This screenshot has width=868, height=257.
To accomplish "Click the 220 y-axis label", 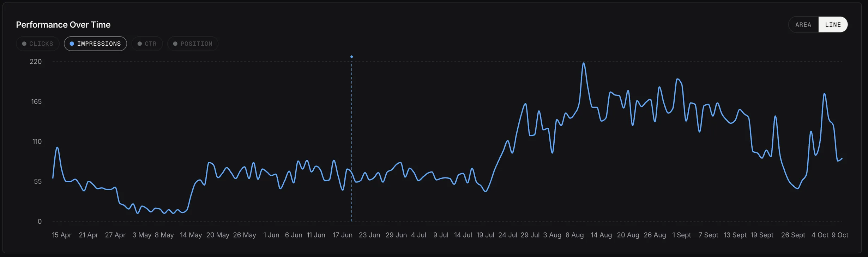I will (x=36, y=62).
